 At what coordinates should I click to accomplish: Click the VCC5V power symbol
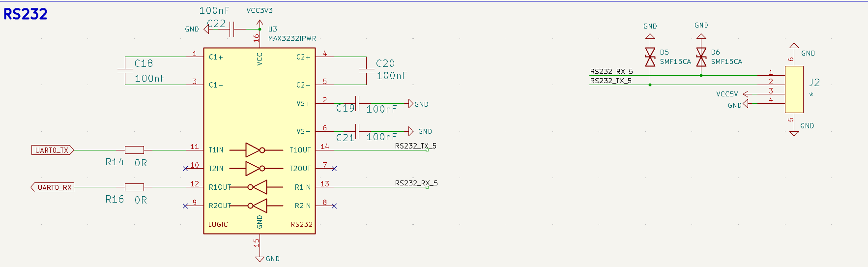coord(746,94)
